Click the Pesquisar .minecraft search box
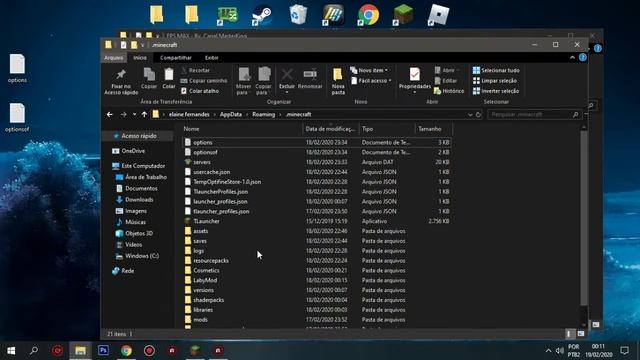The width and height of the screenshot is (640, 360). pyautogui.click(x=533, y=115)
